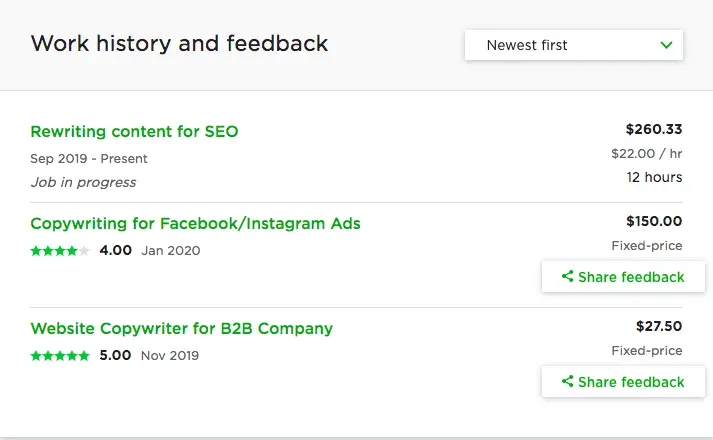This screenshot has height=440, width=713.
Task: Click the green chevron in sort box
Action: tap(666, 45)
